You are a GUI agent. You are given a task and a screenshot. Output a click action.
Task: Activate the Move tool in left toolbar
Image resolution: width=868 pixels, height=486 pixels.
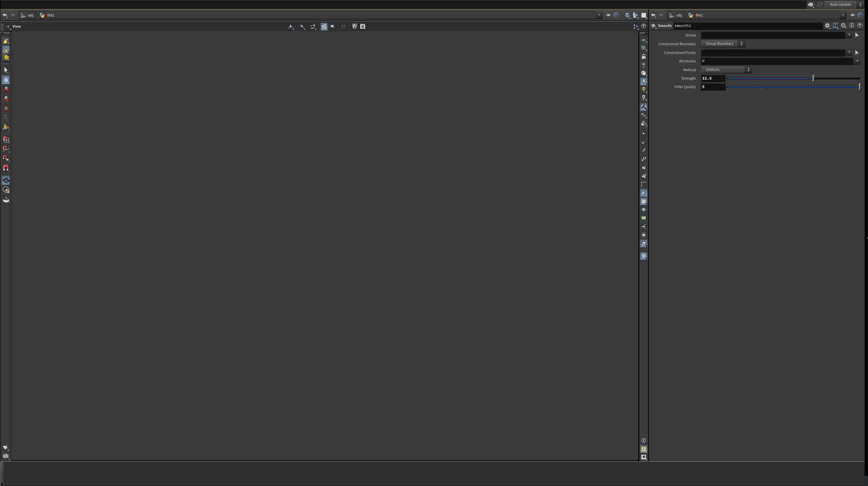(x=6, y=89)
